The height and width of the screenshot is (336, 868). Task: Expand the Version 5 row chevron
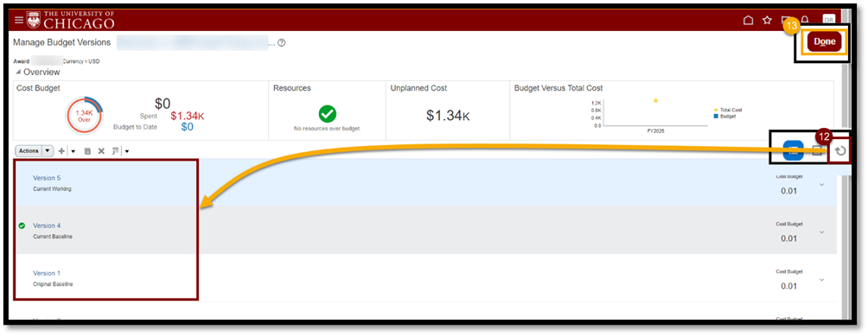[x=821, y=185]
